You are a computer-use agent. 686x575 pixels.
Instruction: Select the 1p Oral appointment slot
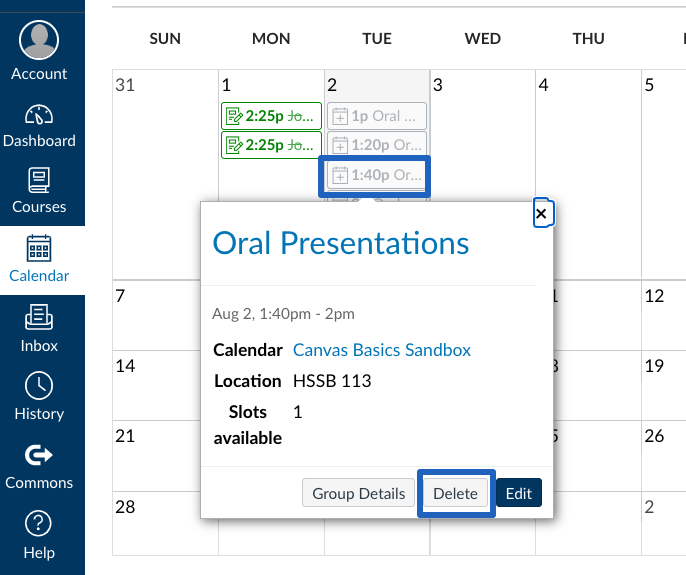[377, 116]
